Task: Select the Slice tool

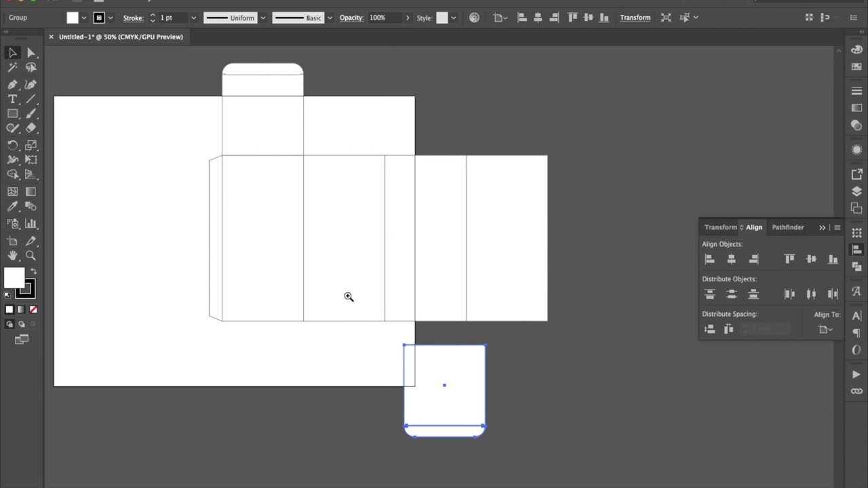Action: click(x=31, y=241)
